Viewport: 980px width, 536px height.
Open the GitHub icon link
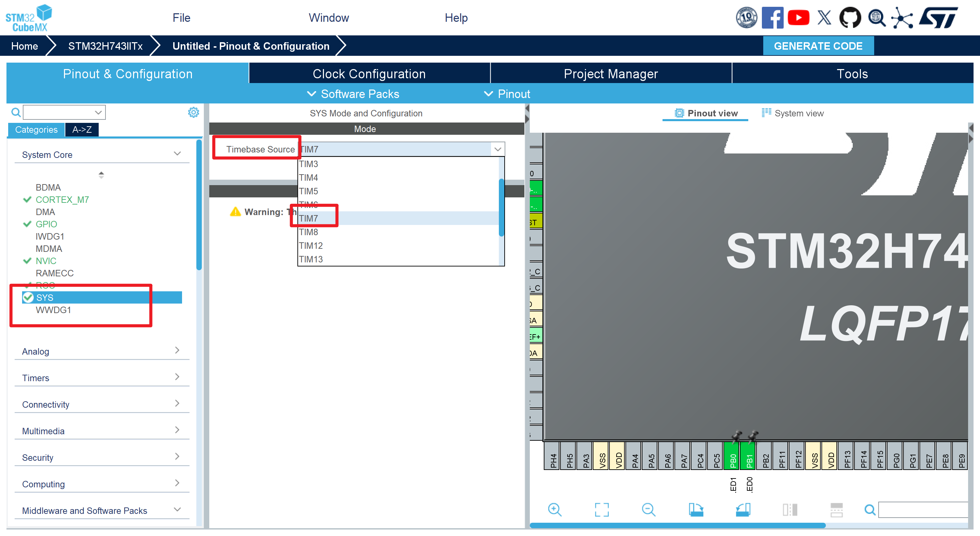pos(850,17)
